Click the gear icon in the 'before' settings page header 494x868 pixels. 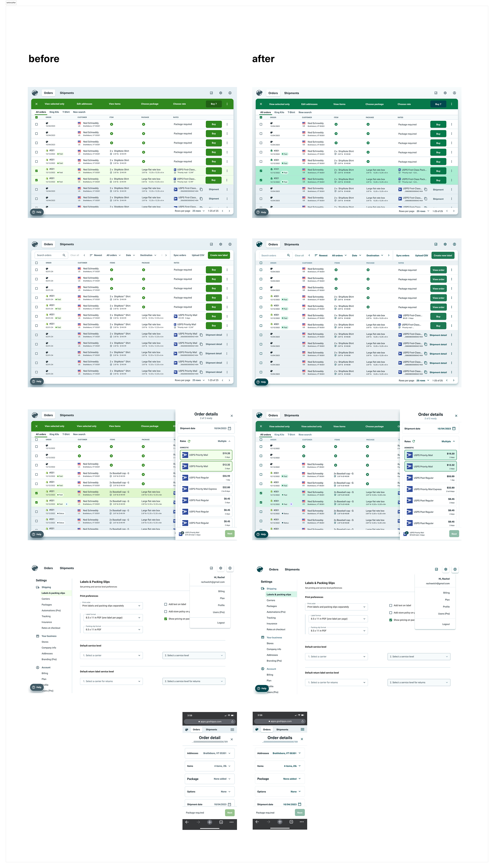(x=220, y=568)
